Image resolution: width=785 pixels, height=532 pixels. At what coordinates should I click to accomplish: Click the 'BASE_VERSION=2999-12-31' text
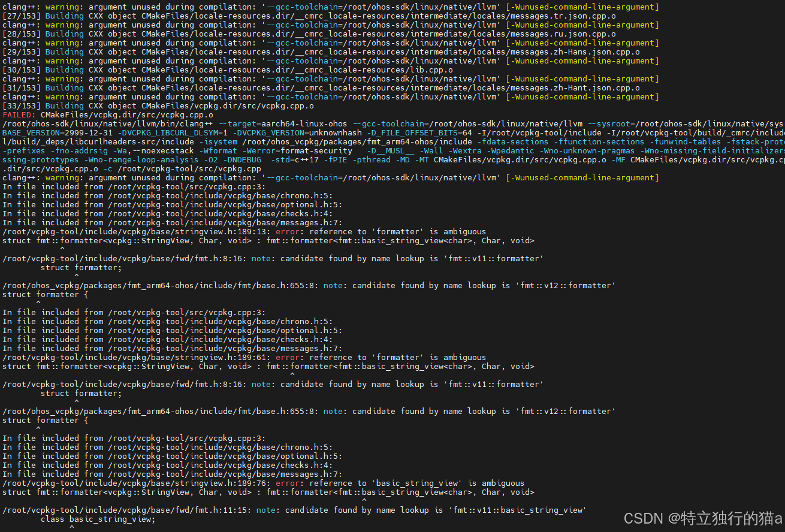tap(58, 133)
